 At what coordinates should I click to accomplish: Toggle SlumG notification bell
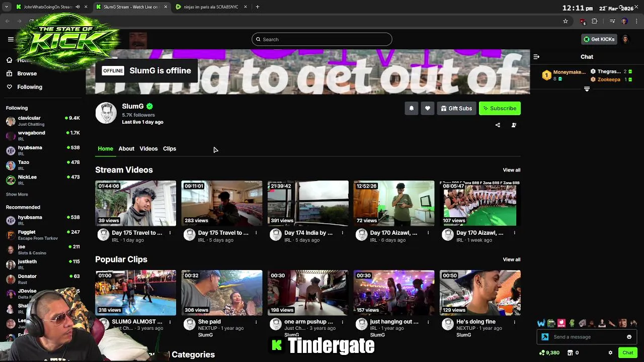point(411,108)
